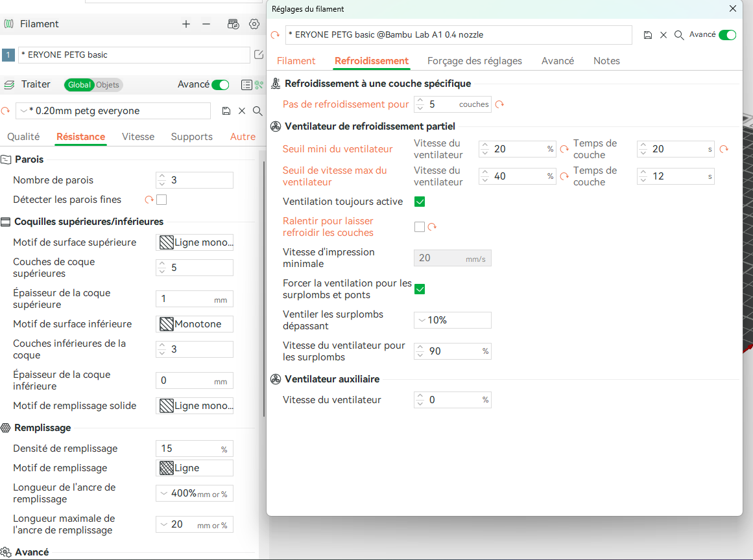This screenshot has width=753, height=560.
Task: Toggle Avancé switch in the Traiter panel
Action: (x=221, y=85)
